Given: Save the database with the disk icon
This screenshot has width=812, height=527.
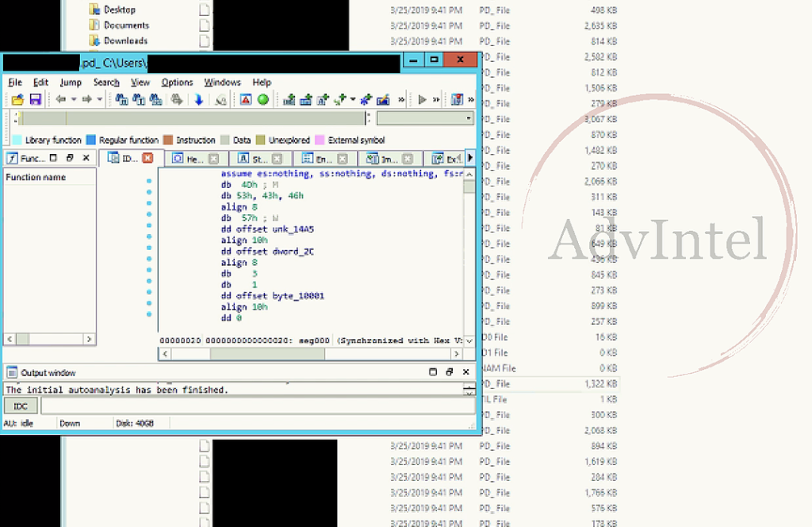Looking at the screenshot, I should click(x=36, y=99).
